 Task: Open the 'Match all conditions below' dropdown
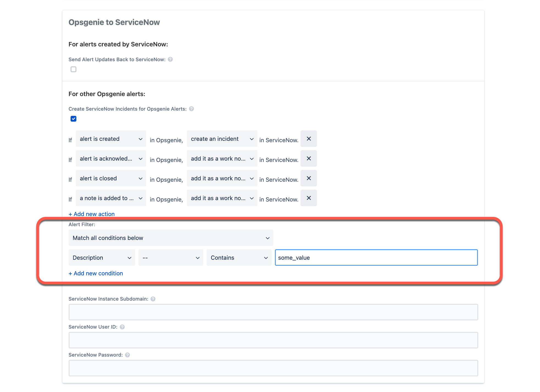click(x=171, y=238)
